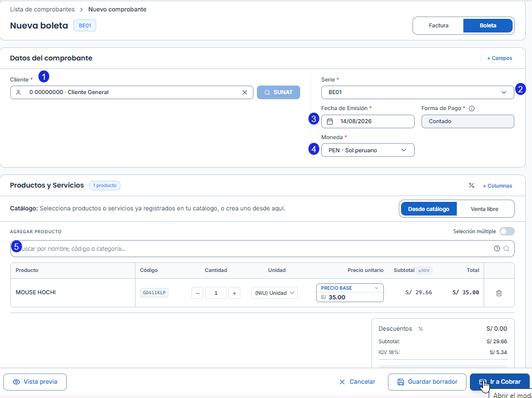Open the (NIU) Unidad dropdown
Screen dimensions: 532x398
tap(274, 293)
